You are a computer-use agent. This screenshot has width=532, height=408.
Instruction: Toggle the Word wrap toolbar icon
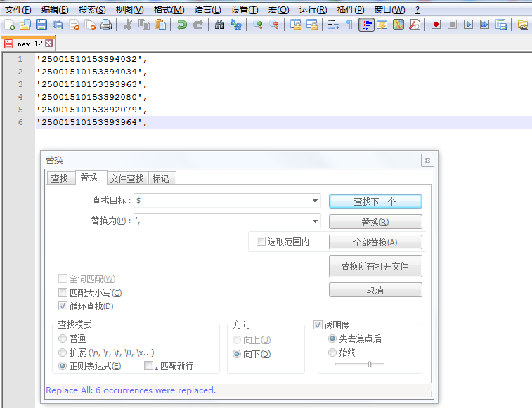[334, 25]
